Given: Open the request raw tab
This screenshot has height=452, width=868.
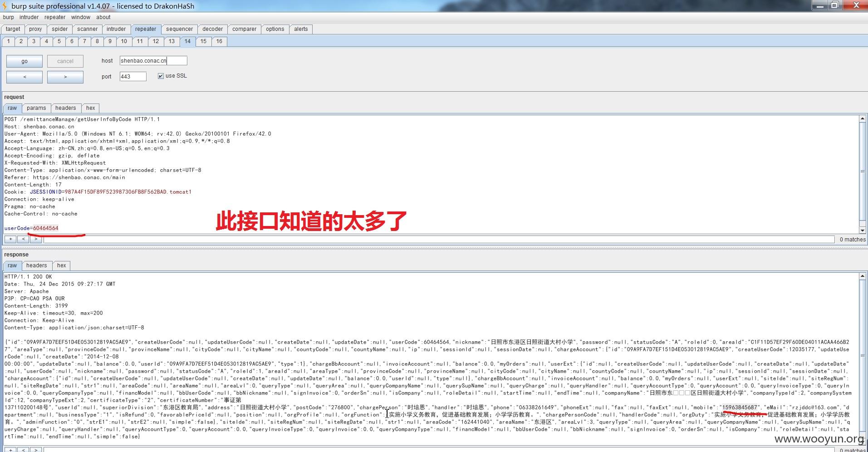Looking at the screenshot, I should click(12, 108).
